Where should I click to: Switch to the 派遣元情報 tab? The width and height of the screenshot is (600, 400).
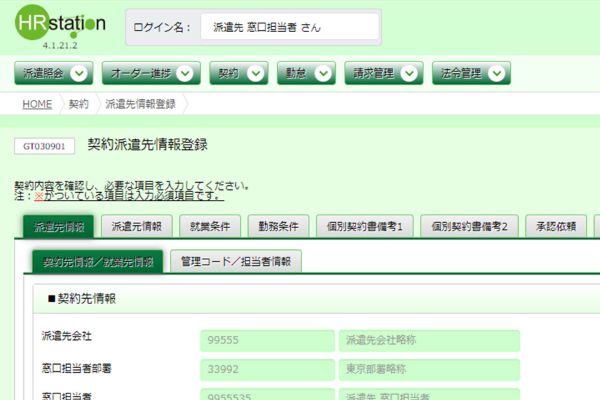coord(136,227)
